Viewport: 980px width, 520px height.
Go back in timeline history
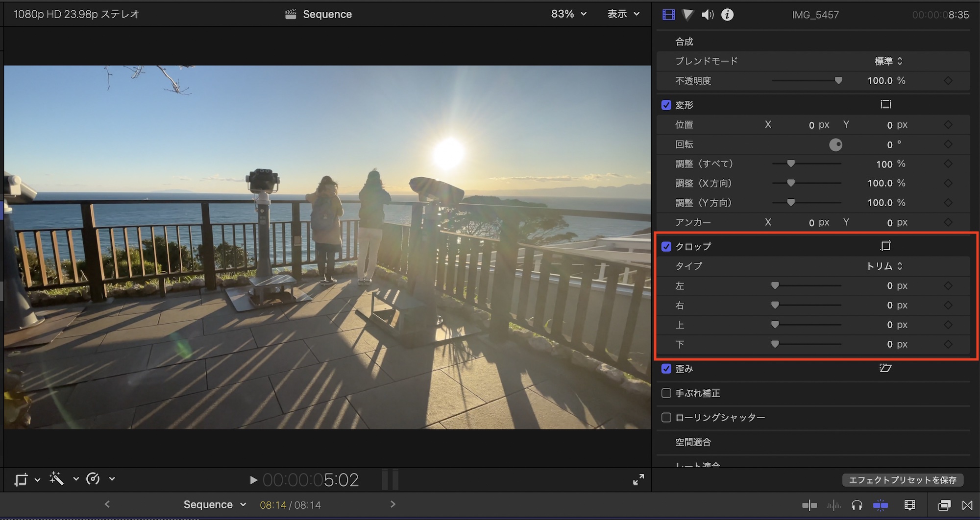point(107,504)
